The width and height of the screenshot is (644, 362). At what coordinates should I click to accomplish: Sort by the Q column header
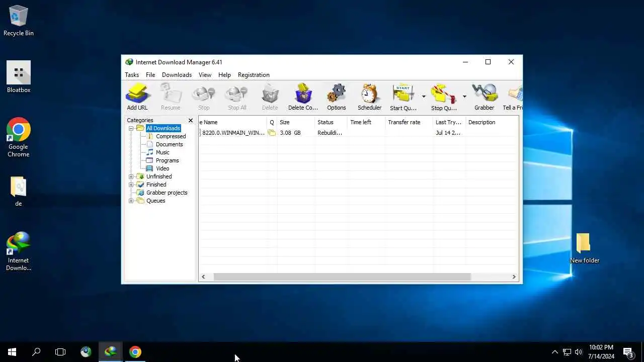coord(272,122)
